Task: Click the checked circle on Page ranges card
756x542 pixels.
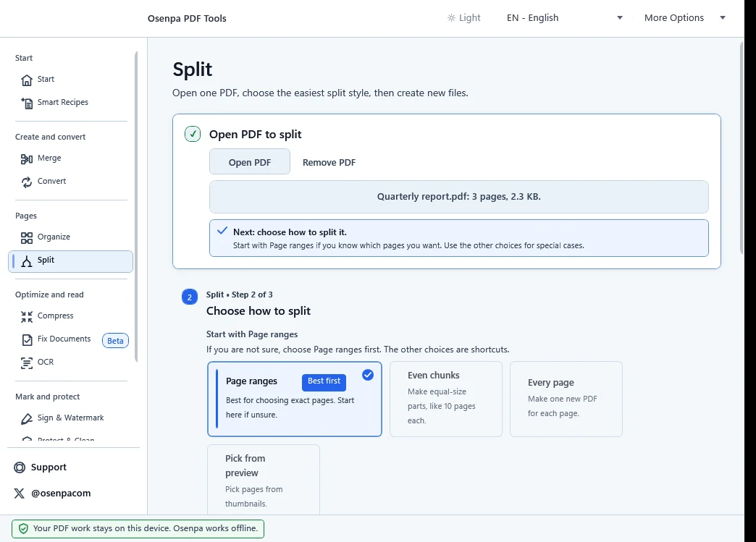Action: pos(368,375)
